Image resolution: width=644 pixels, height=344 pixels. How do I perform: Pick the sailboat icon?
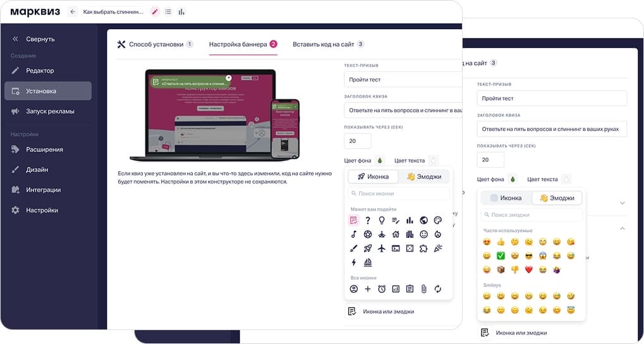(368, 262)
